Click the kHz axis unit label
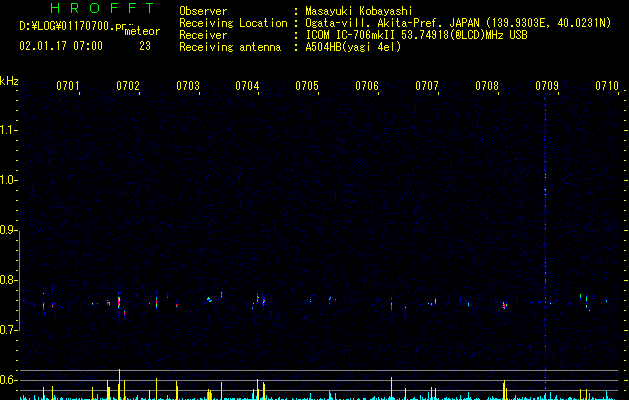This screenshot has height=400, width=629. coord(9,81)
